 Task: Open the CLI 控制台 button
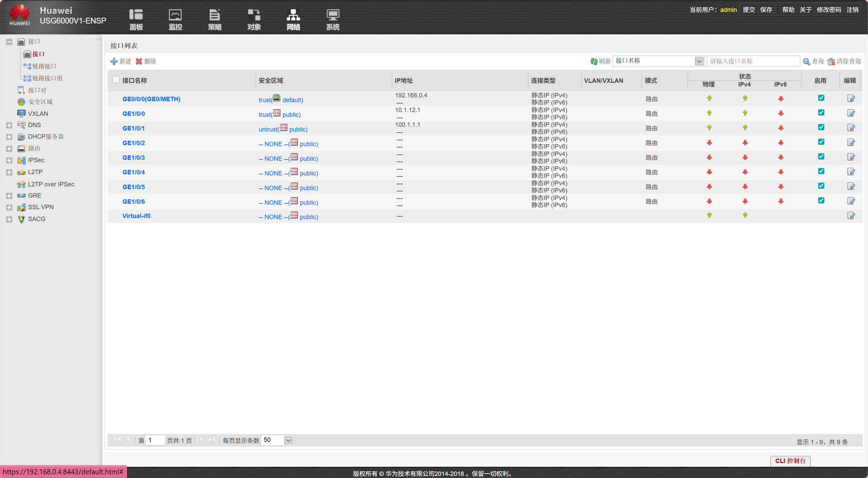pos(790,461)
